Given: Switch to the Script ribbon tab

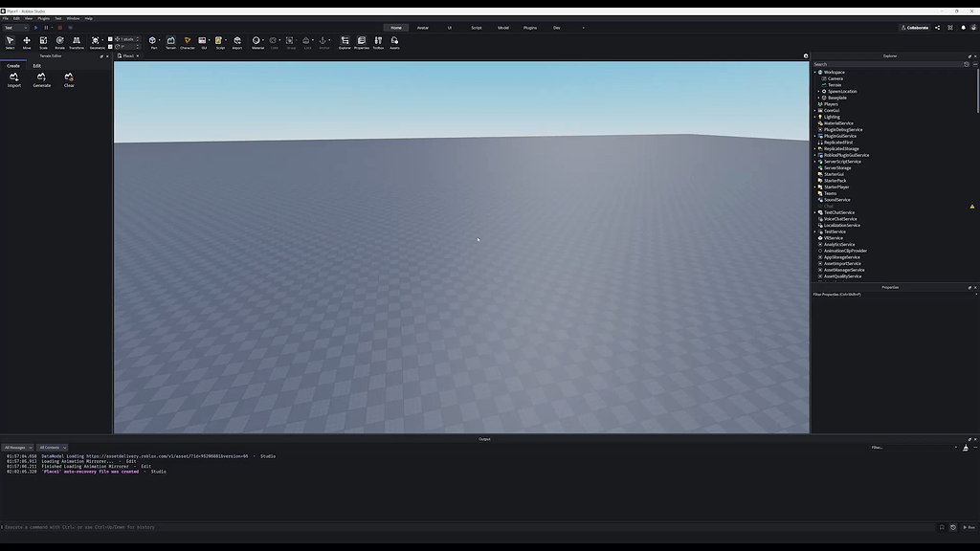Looking at the screenshot, I should coord(477,28).
